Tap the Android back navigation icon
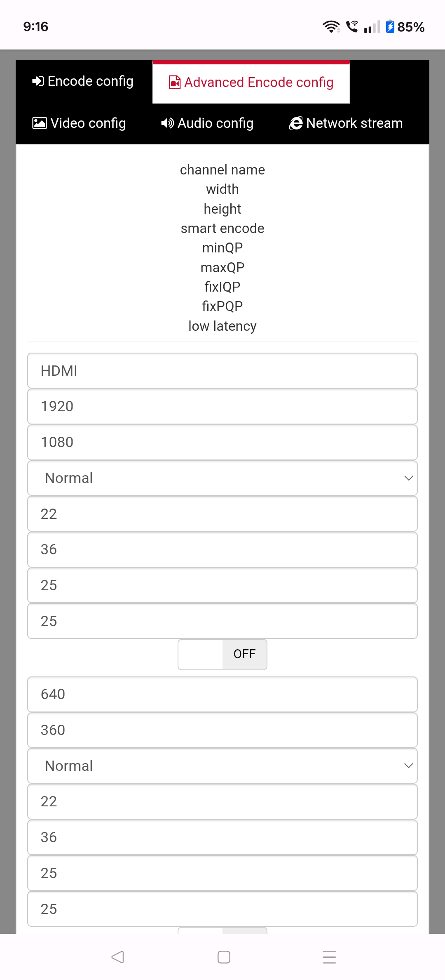Screen dimensions: 445x980 [x=118, y=957]
